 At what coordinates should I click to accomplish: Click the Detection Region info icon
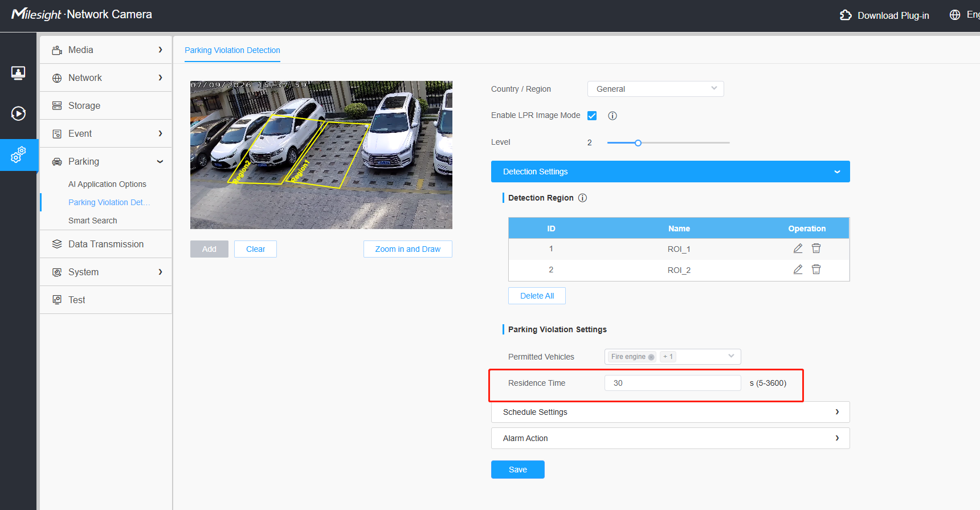[582, 198]
